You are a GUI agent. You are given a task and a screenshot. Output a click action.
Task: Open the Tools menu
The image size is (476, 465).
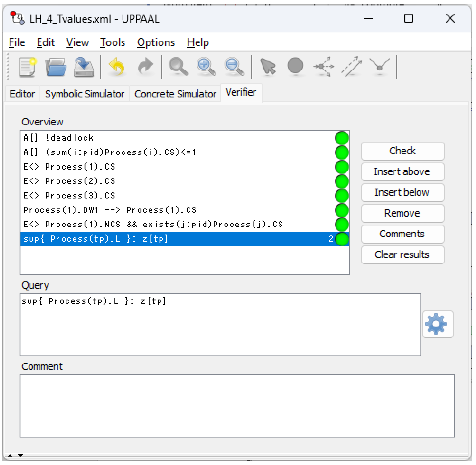click(112, 43)
